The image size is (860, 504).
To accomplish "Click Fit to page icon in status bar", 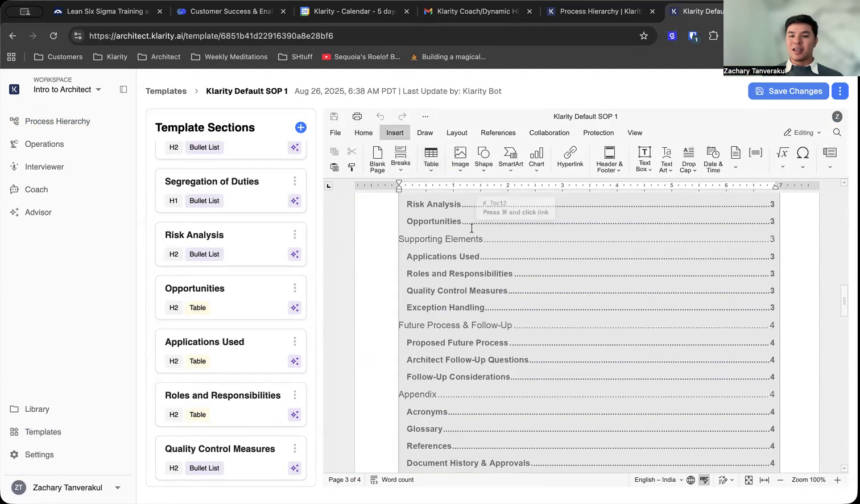I will pyautogui.click(x=749, y=480).
